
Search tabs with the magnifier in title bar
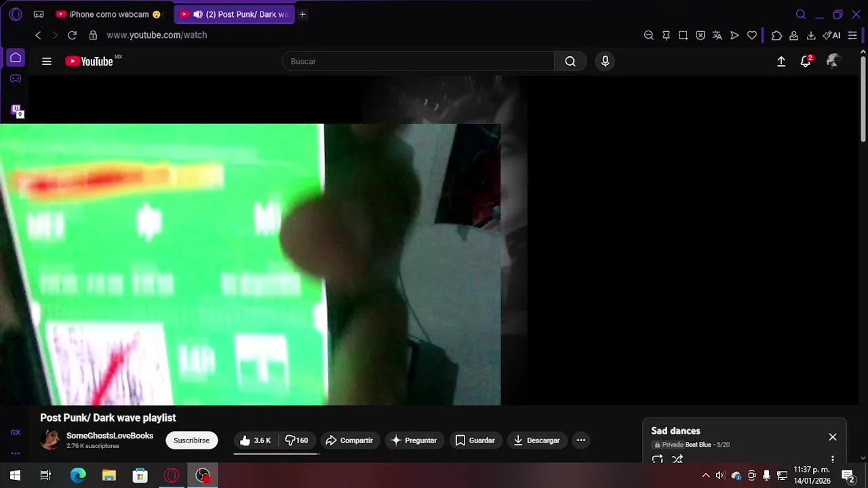(x=801, y=14)
